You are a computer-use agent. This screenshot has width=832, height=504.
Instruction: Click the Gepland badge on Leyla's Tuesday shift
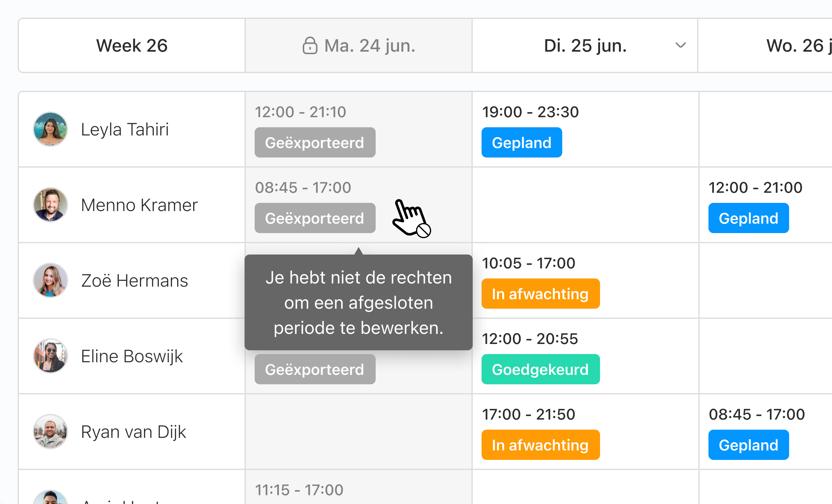tap(522, 142)
